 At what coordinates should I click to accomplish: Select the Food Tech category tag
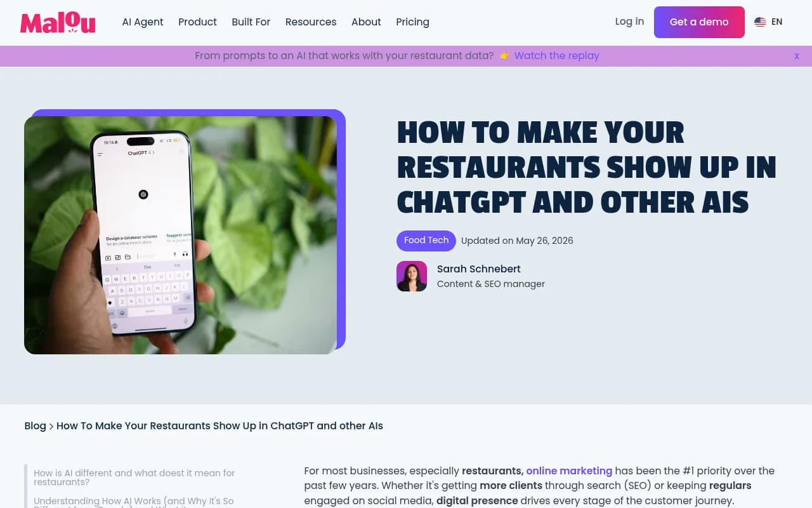coord(426,241)
